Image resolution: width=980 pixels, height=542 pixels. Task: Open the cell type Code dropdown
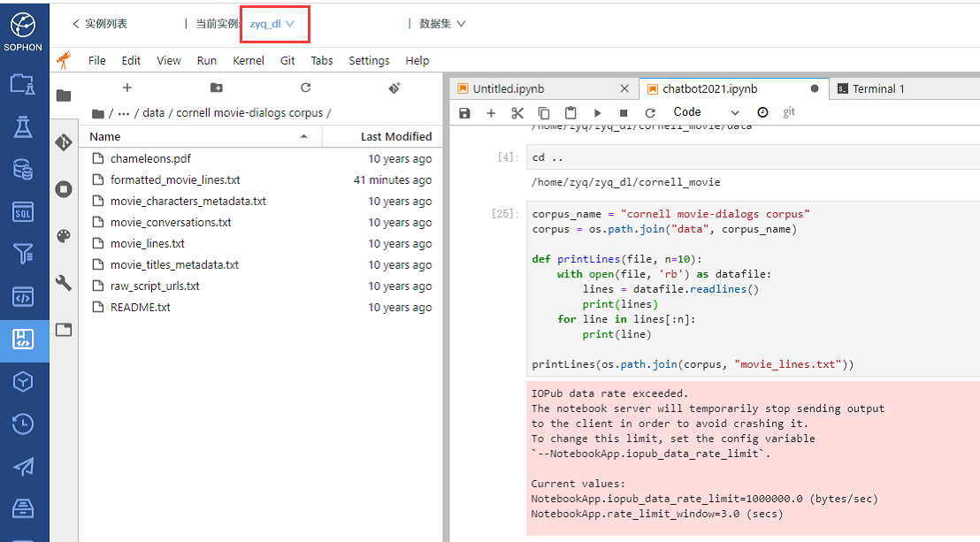coord(705,112)
